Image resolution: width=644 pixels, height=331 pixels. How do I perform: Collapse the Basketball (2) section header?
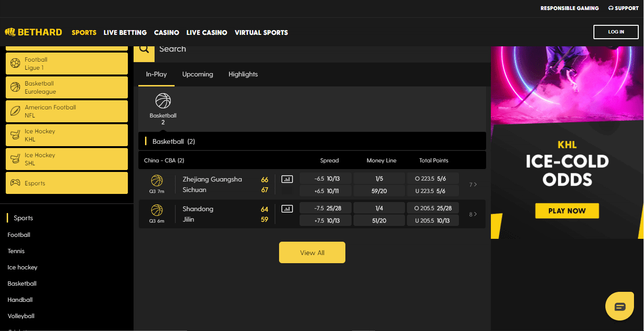pos(312,141)
